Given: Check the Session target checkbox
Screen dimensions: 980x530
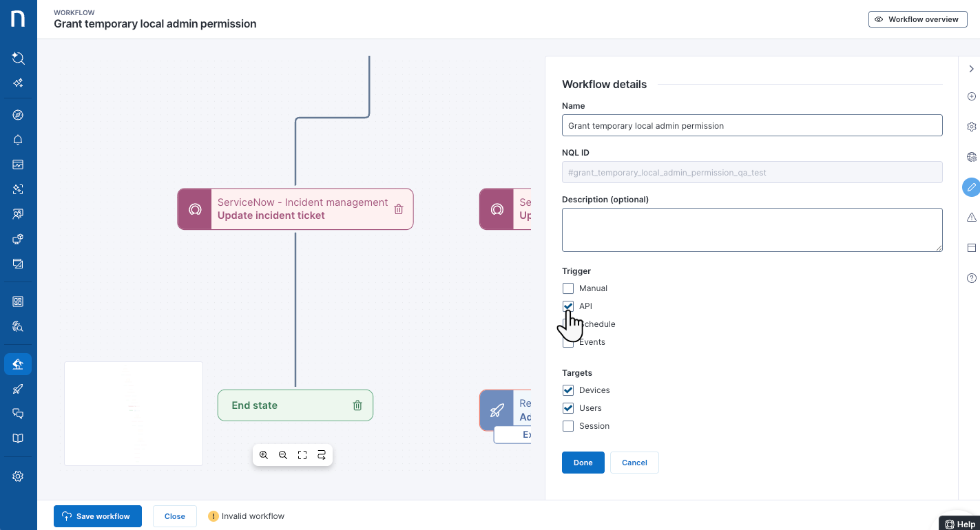Looking at the screenshot, I should (x=568, y=426).
